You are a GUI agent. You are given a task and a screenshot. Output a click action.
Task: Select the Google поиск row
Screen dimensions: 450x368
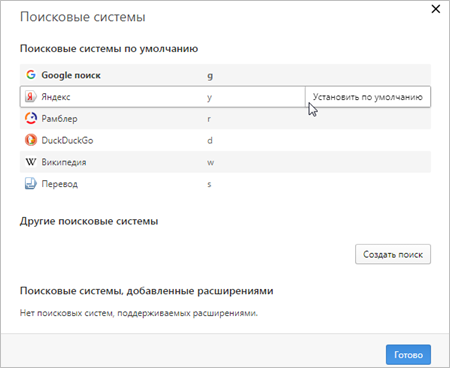[x=225, y=75]
